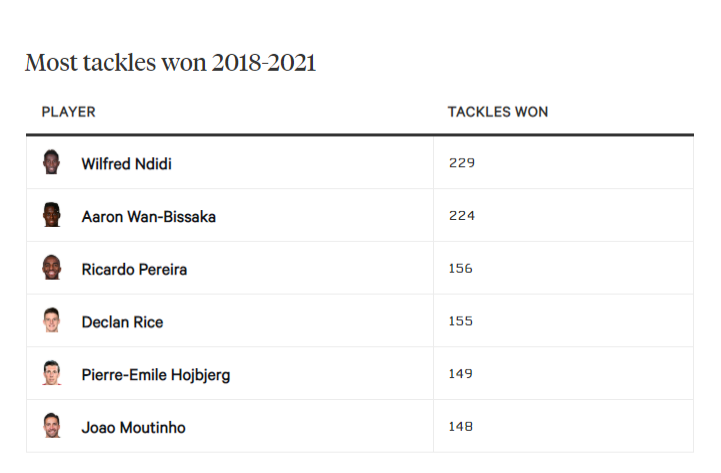Click Aaron Wan-Bissaka's player avatar

[52, 215]
